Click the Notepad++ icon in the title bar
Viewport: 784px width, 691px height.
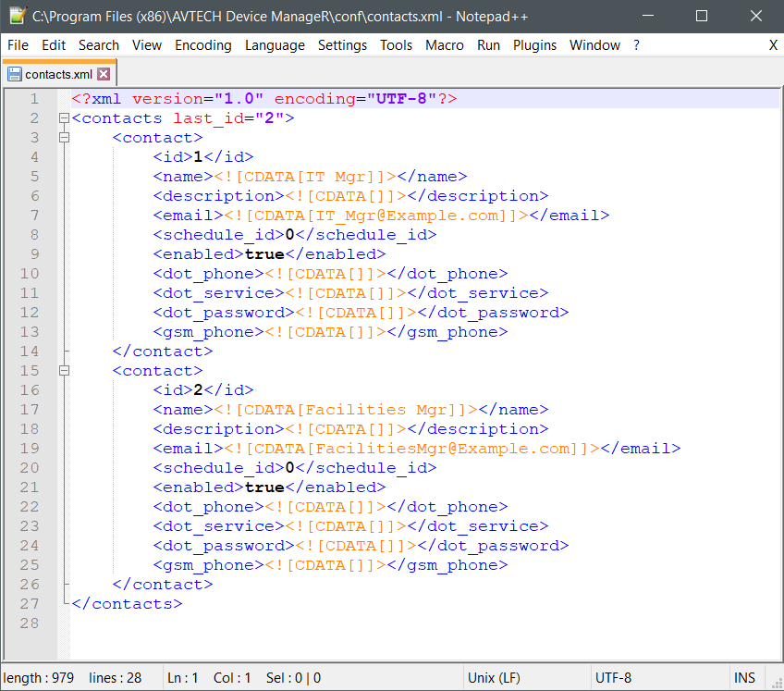tap(16, 17)
